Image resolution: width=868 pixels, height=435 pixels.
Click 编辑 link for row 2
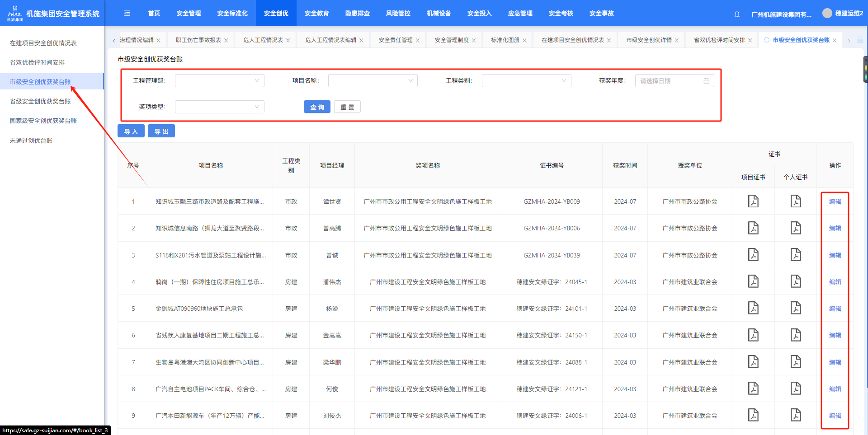(x=835, y=228)
